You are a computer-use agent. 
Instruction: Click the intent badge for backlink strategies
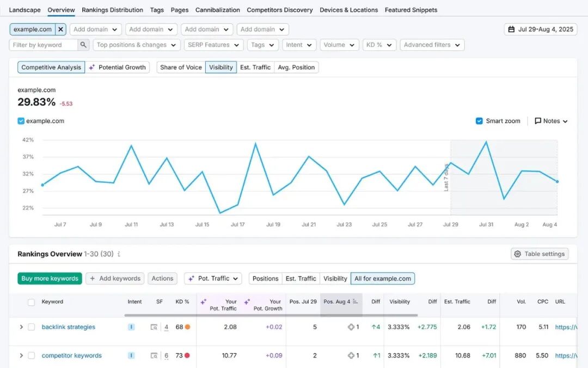tap(131, 327)
